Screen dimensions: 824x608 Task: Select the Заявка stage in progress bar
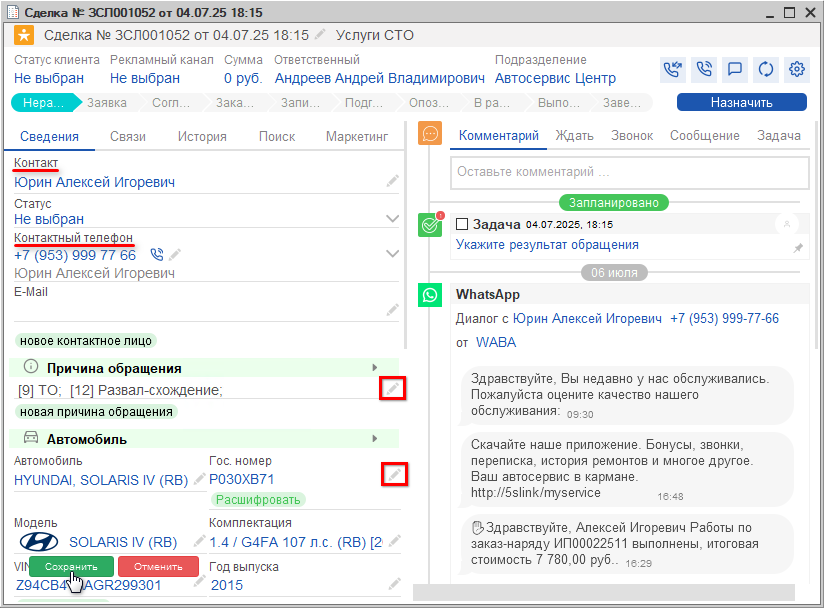click(107, 102)
